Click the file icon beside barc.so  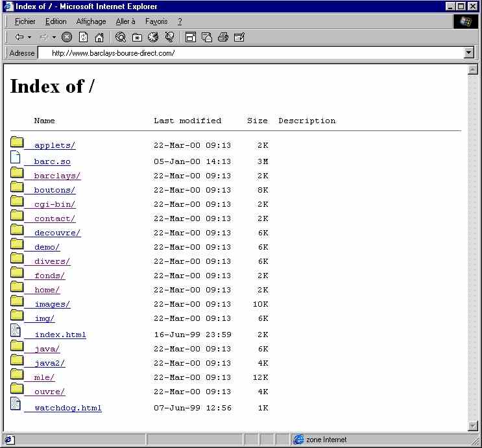[x=16, y=157]
